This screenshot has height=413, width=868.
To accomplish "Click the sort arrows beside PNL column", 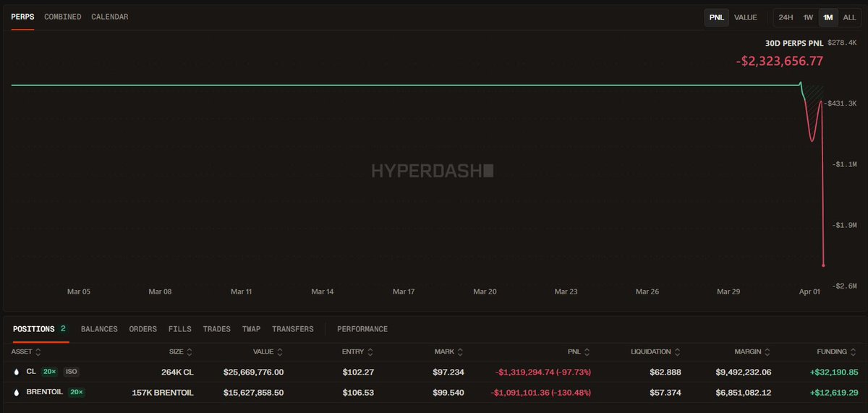I will pos(587,352).
